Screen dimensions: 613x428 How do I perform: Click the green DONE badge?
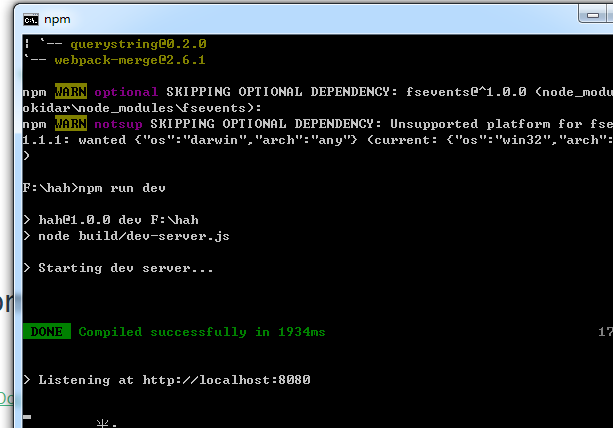pos(47,332)
